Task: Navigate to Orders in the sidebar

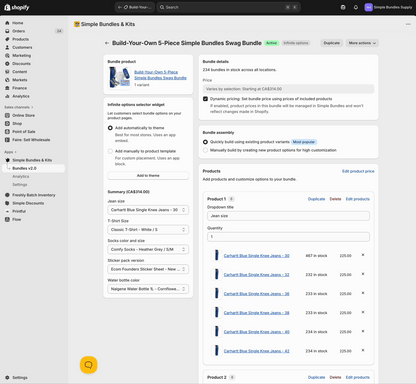Action: pos(19,31)
